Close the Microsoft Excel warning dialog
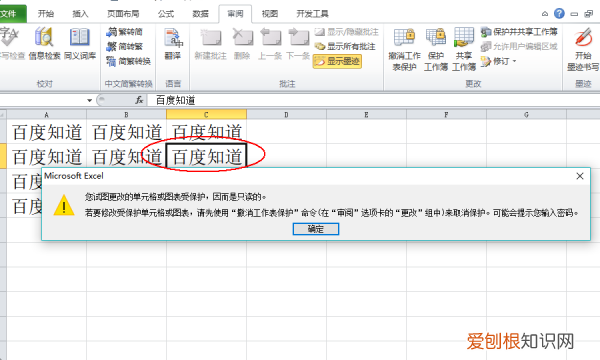The height and width of the screenshot is (360, 600). (580, 176)
